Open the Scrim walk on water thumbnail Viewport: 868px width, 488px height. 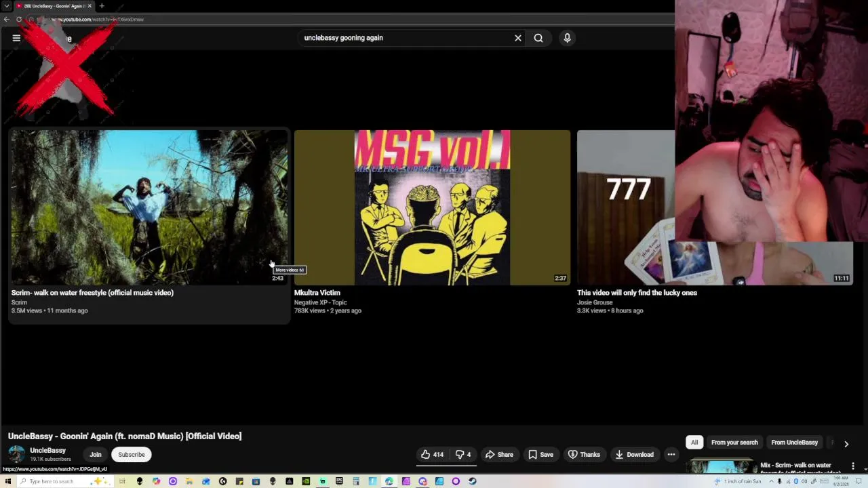(x=149, y=207)
